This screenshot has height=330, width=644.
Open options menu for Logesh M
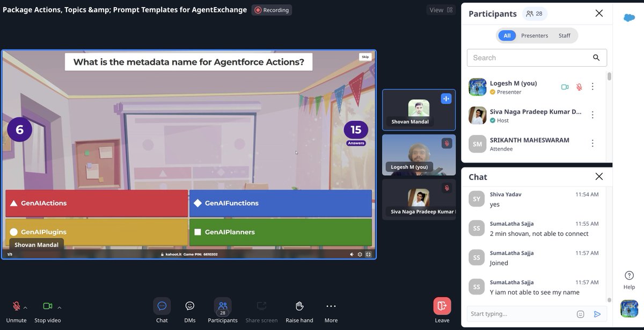(592, 87)
